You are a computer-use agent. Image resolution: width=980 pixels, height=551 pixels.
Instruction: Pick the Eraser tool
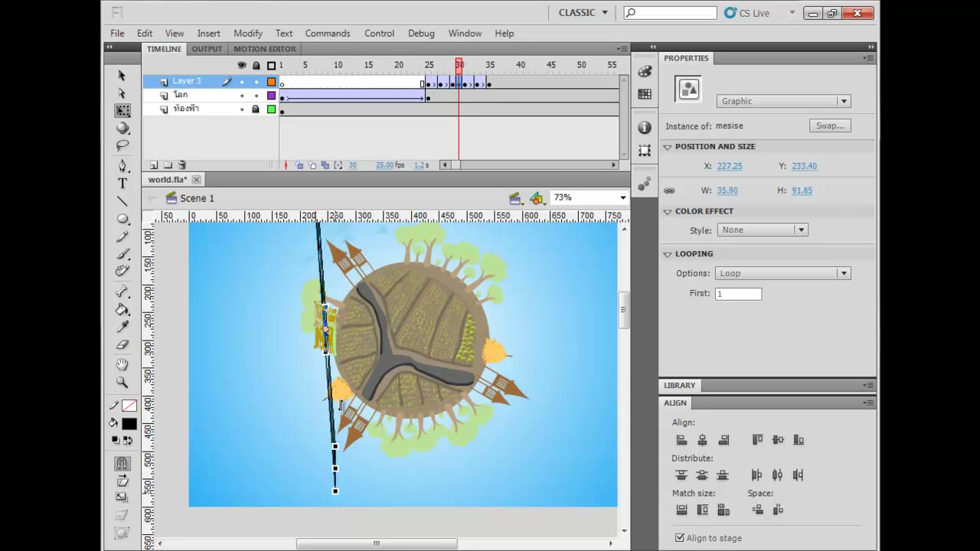(x=122, y=345)
